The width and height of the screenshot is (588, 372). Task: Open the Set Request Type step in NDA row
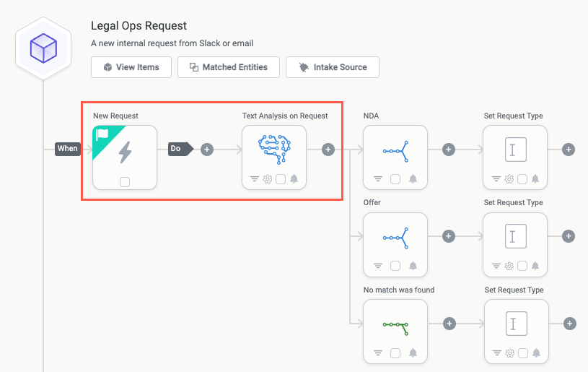[x=516, y=150]
